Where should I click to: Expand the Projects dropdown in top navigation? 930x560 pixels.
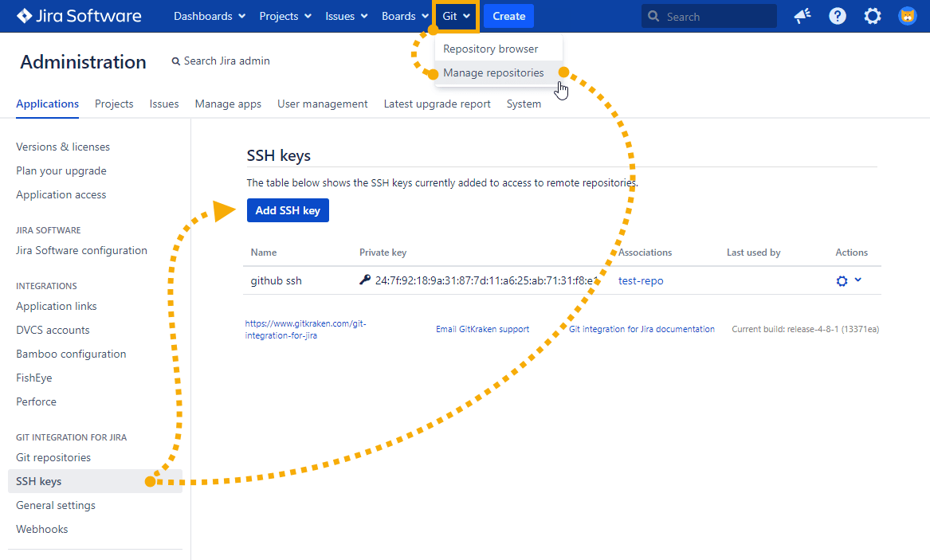pos(284,16)
